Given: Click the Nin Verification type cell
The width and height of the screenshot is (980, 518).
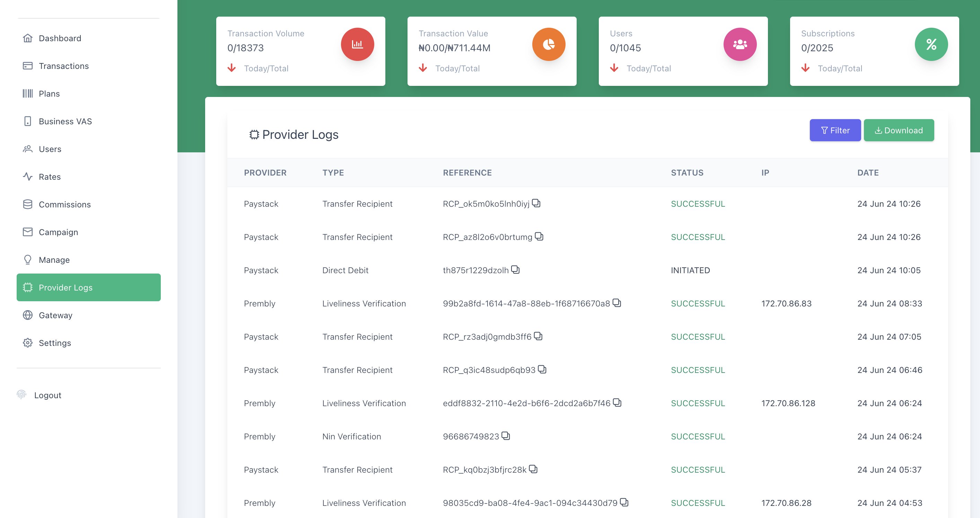Looking at the screenshot, I should pyautogui.click(x=351, y=436).
